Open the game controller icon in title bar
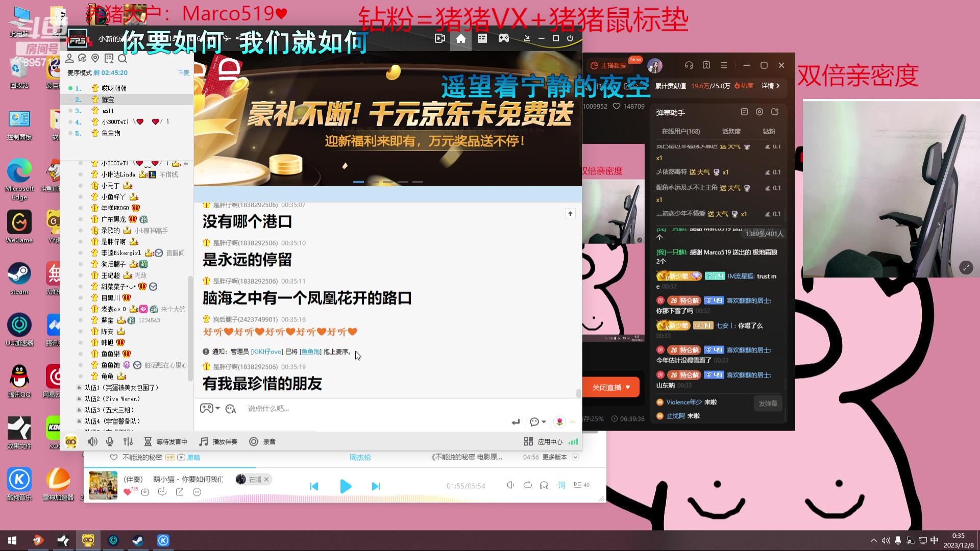 click(503, 39)
